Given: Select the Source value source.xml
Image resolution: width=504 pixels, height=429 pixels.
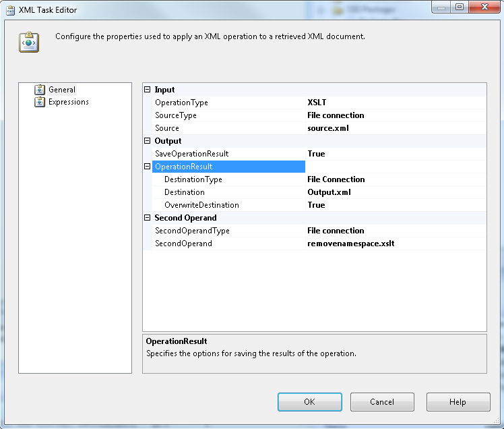Looking at the screenshot, I should click(328, 128).
